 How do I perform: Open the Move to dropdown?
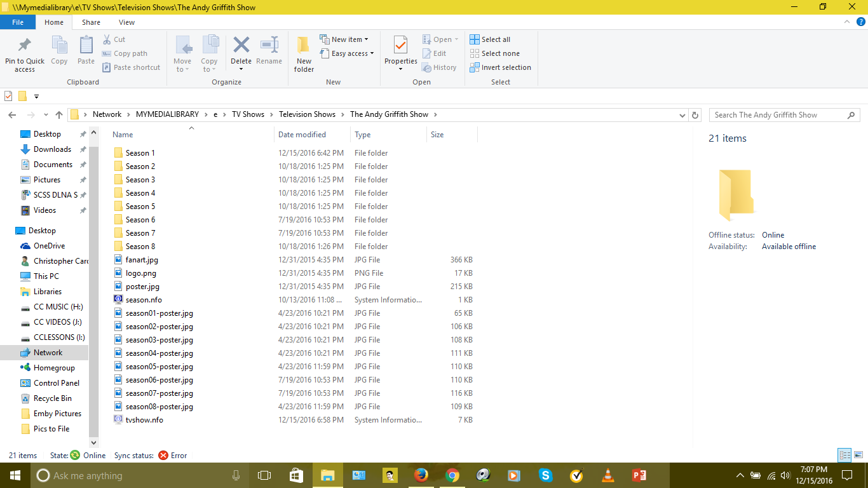pos(182,53)
